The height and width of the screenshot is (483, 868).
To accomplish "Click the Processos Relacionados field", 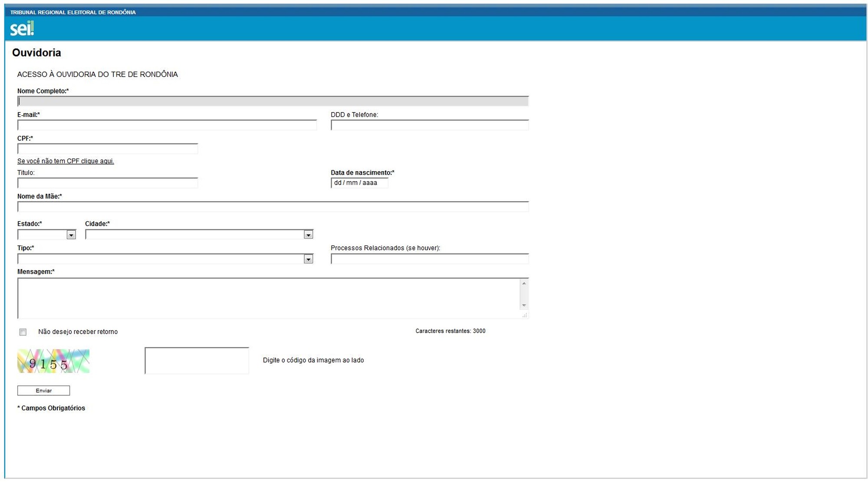I will [x=429, y=259].
